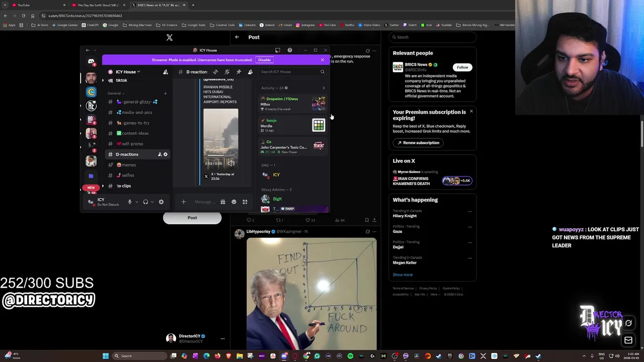Open emoji picker in Discord message bar
644x362 pixels.
tap(234, 202)
